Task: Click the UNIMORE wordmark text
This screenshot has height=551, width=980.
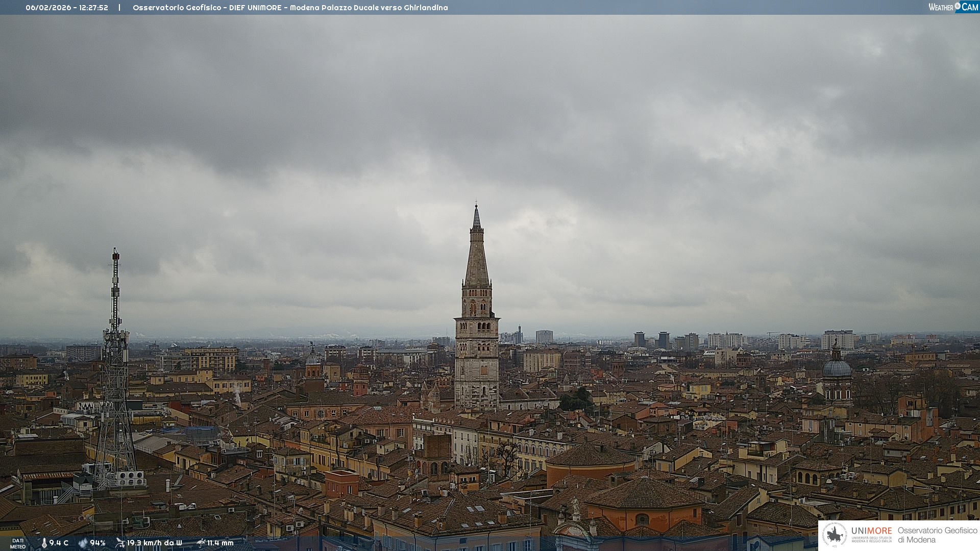Action: click(x=871, y=531)
